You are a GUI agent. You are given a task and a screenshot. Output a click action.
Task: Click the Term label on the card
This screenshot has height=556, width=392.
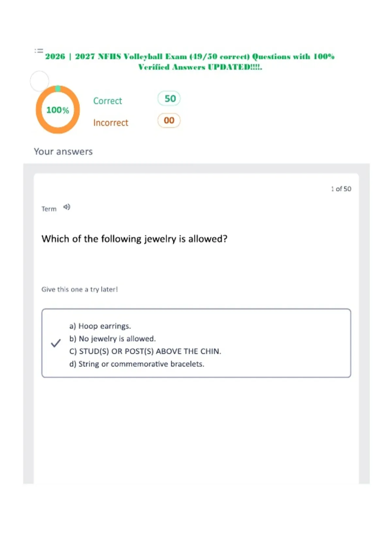click(x=49, y=209)
